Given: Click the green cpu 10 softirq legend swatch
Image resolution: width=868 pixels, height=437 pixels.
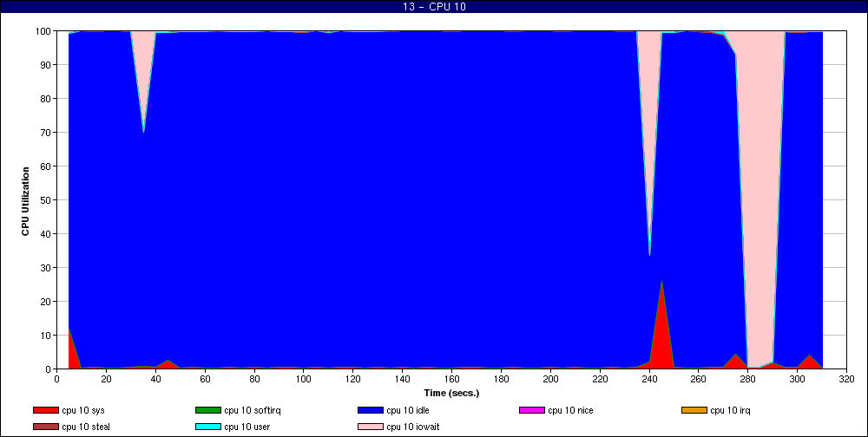Looking at the screenshot, I should 207,410.
